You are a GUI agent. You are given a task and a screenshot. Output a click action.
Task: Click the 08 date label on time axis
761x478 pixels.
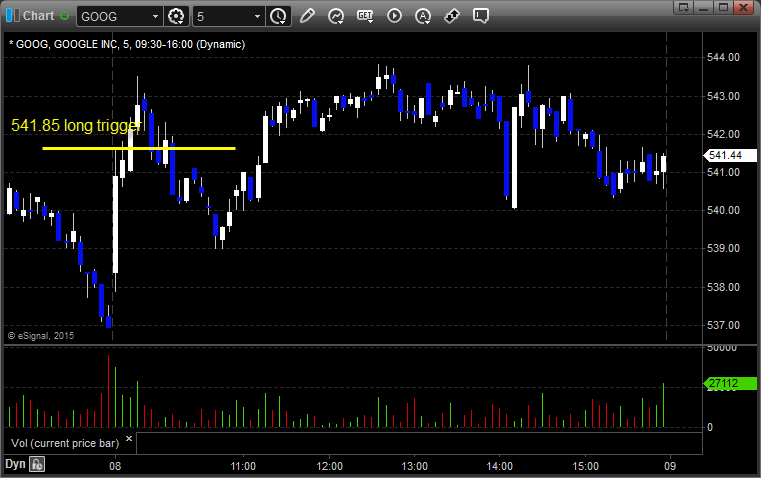pos(115,466)
